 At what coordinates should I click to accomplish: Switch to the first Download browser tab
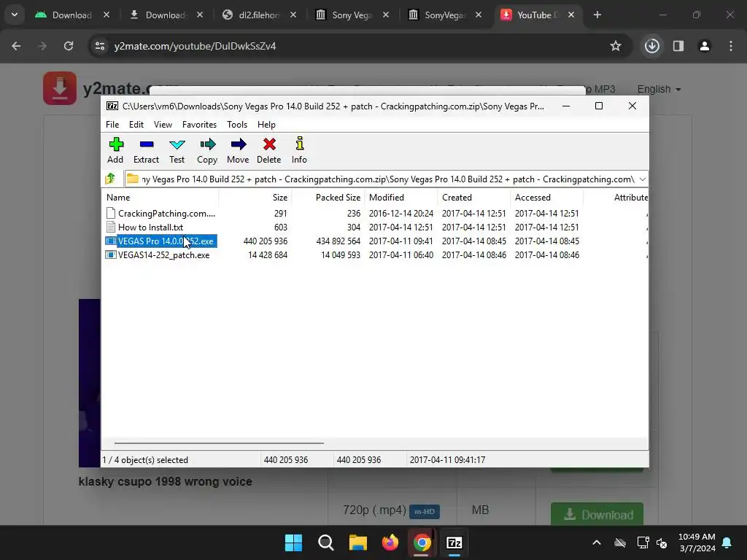72,15
